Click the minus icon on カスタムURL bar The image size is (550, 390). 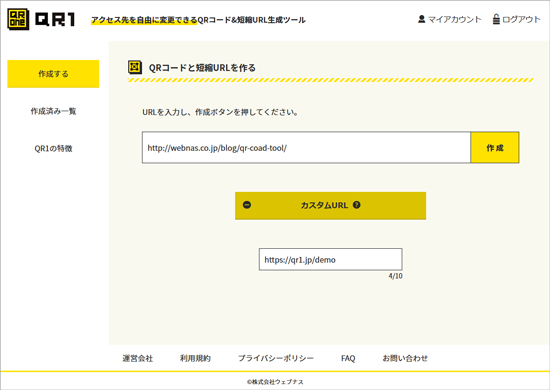[x=247, y=205]
